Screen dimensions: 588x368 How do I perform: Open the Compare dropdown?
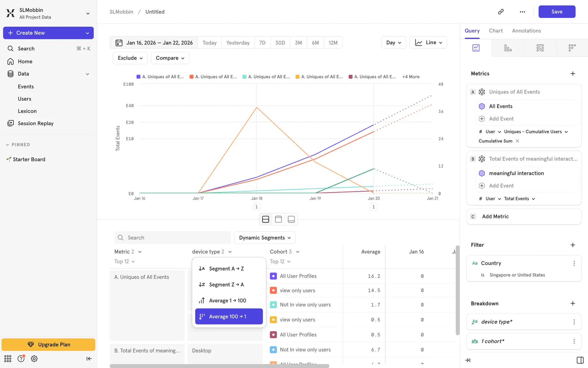coord(170,58)
